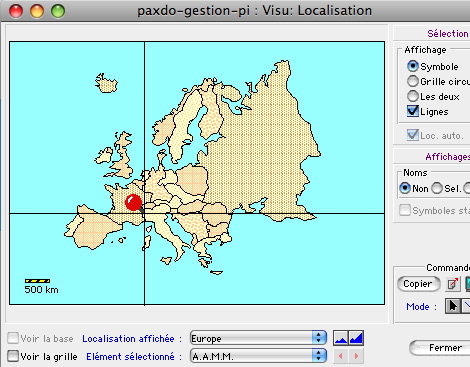The width and height of the screenshot is (470, 367).
Task: Select the arrow pointer mode tool
Action: [x=453, y=306]
